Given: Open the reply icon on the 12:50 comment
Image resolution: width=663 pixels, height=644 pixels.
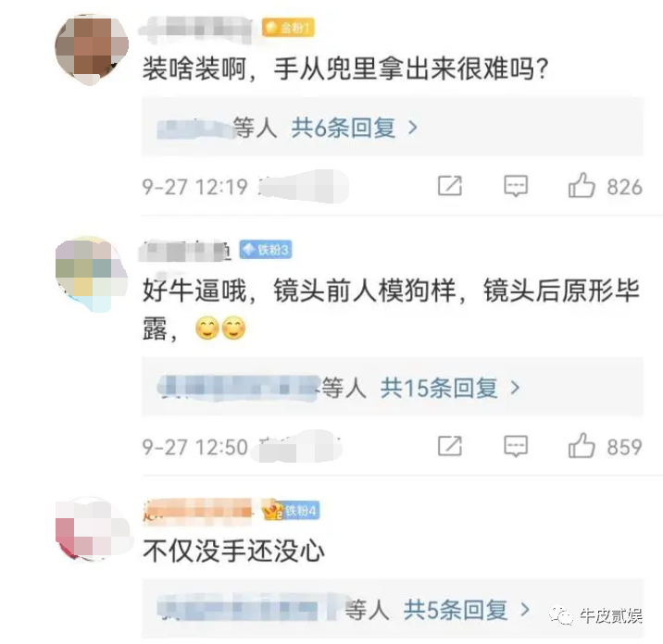Looking at the screenshot, I should pyautogui.click(x=516, y=446).
